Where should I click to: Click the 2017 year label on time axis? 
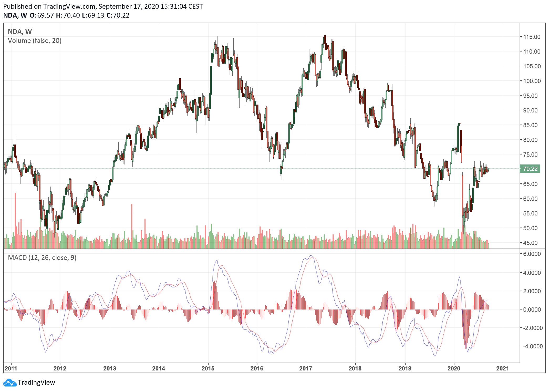(306, 368)
